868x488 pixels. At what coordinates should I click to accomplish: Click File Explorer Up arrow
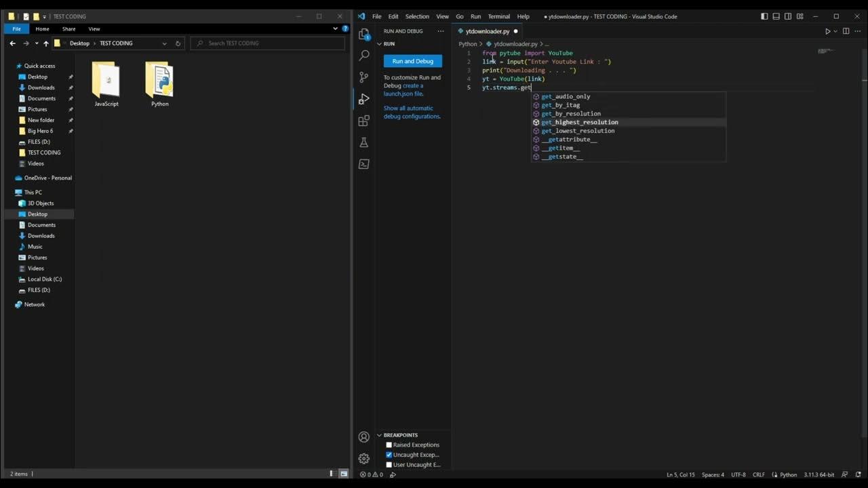46,43
